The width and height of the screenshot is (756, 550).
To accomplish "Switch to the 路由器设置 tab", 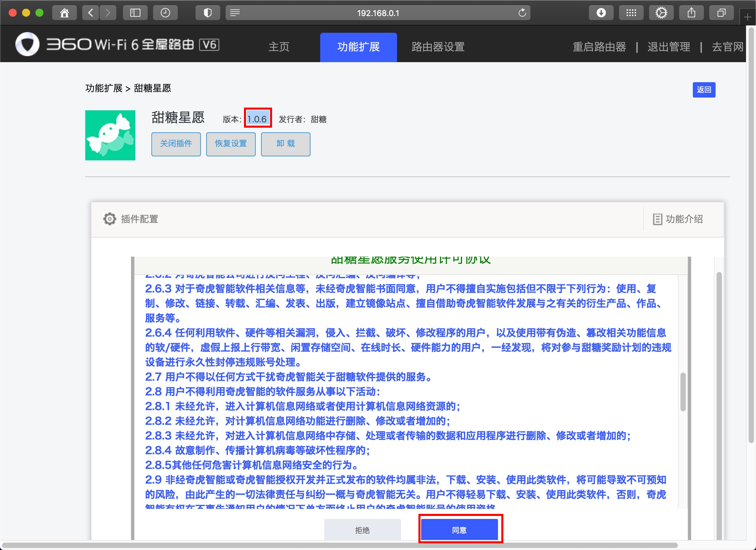I will [437, 47].
